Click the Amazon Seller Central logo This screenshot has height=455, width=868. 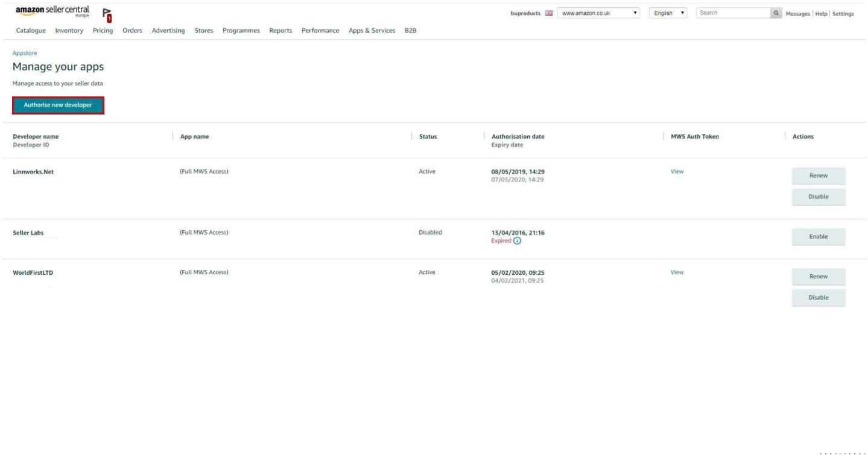52,12
